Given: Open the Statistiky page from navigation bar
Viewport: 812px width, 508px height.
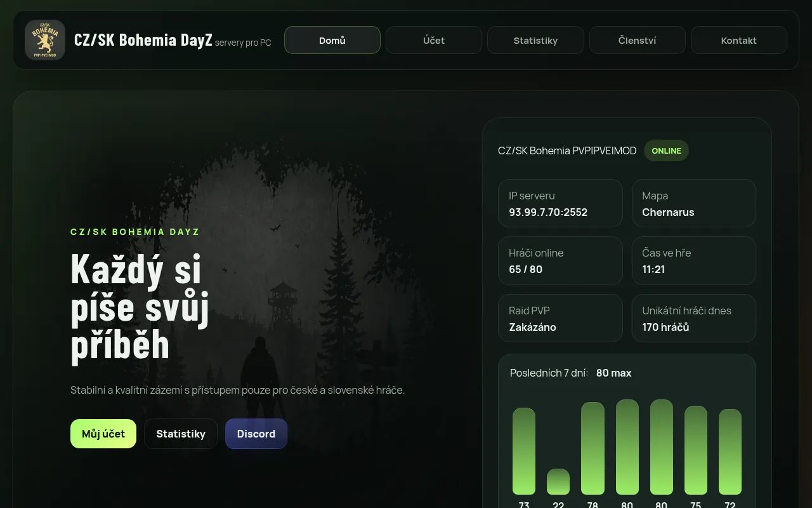Looking at the screenshot, I should pos(535,40).
